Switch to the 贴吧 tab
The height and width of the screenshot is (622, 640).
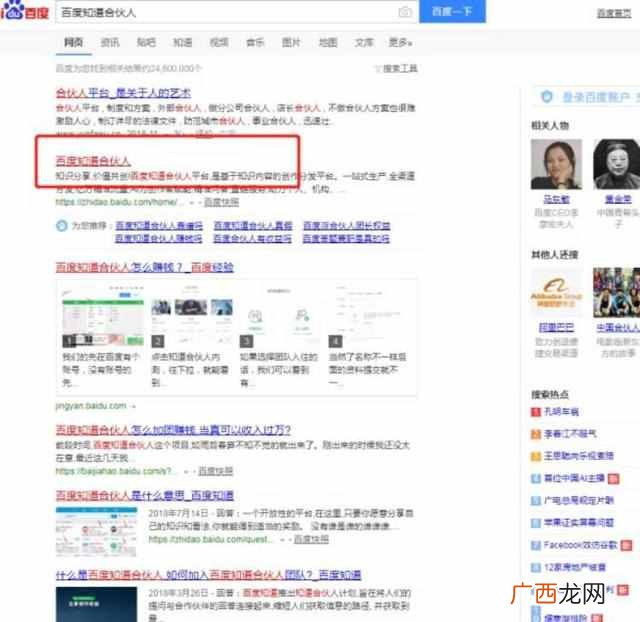point(146,42)
